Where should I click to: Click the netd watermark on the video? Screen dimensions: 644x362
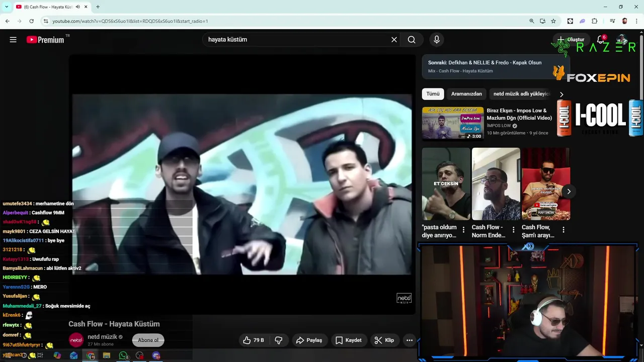(x=404, y=299)
